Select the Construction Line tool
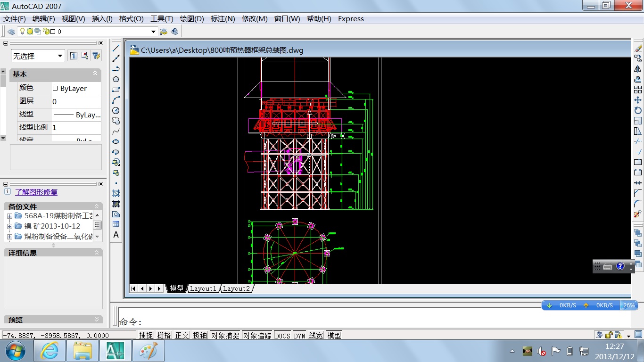Viewport: 644px width, 362px height. (116, 58)
